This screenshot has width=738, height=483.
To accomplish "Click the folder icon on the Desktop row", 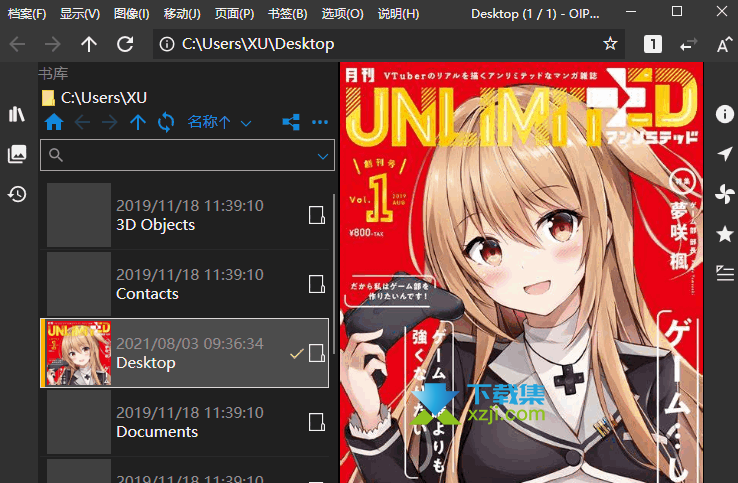I will pos(316,353).
